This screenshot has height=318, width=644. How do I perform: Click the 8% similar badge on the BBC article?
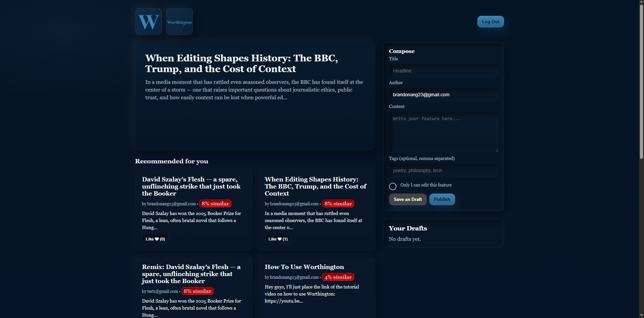[338, 203]
